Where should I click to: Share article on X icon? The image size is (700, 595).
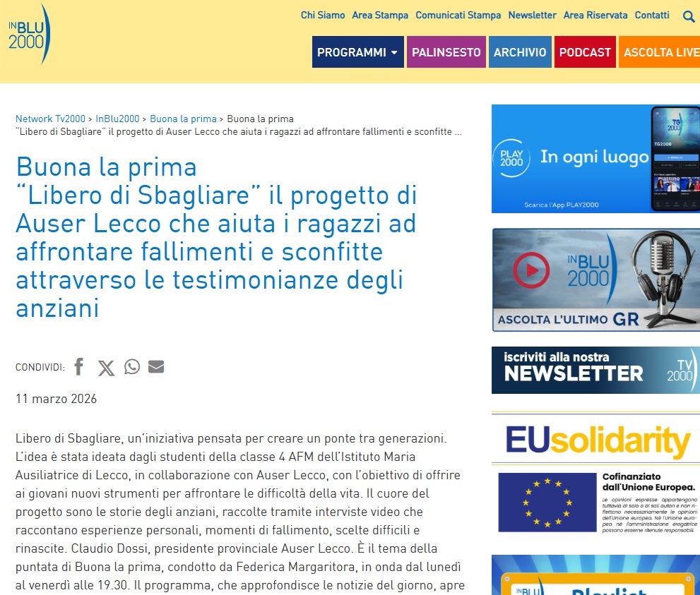coord(106,368)
